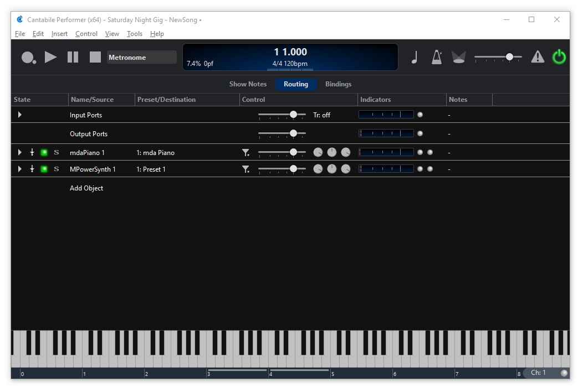The width and height of the screenshot is (583, 392).
Task: Click first activity dot on MPowerSynth 1 row
Action: pos(420,169)
